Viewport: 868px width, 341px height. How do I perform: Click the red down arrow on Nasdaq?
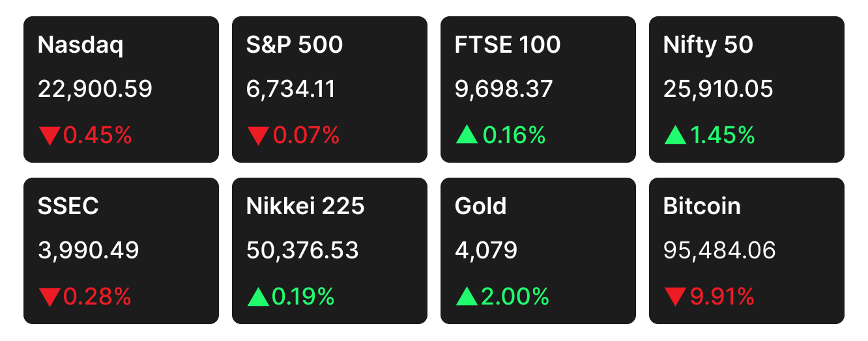[49, 135]
